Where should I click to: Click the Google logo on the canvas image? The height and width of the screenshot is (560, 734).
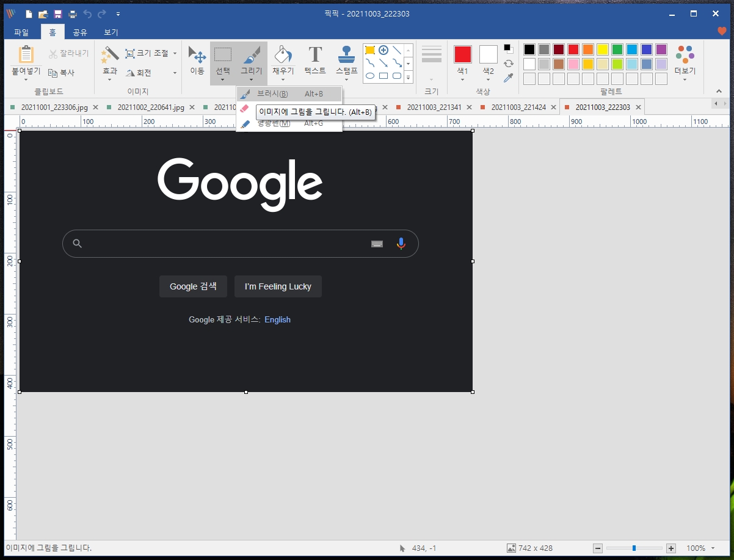(240, 184)
